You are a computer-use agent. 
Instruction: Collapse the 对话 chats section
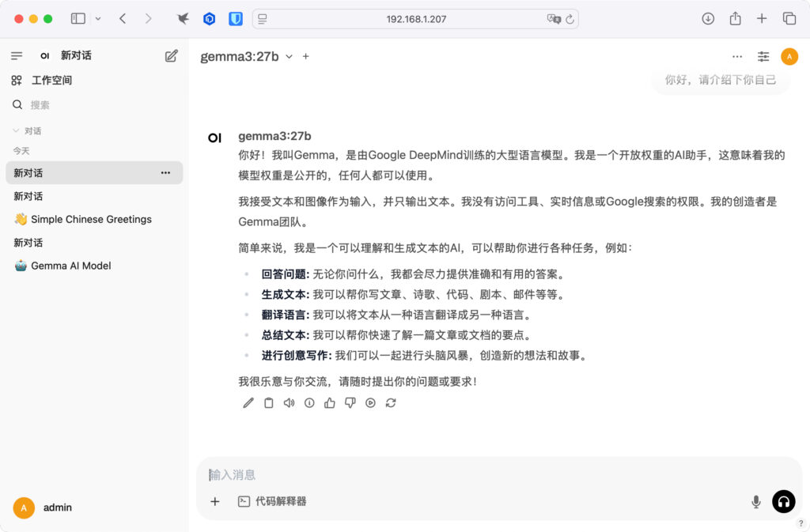coord(27,130)
